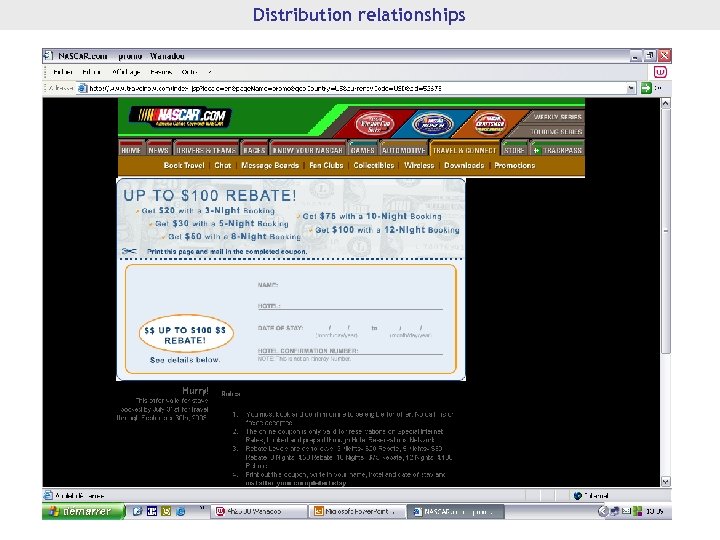Screen dimensions: 720x540
Task: Click the Internet zone globe icon
Action: [x=578, y=495]
